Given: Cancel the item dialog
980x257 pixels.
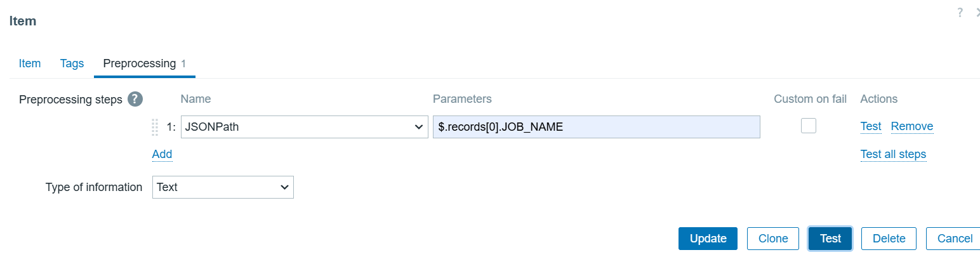Looking at the screenshot, I should (x=954, y=239).
